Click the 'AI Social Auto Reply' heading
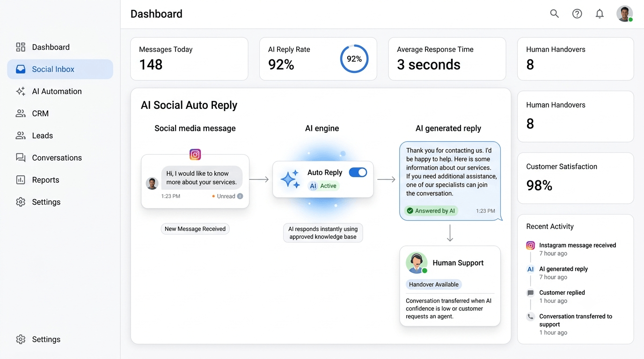The image size is (644, 359). click(x=189, y=105)
